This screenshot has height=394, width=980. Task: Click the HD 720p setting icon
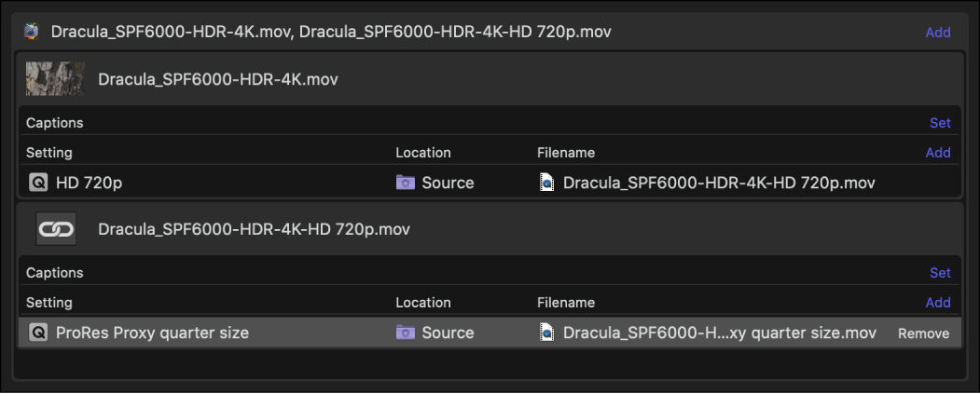38,183
